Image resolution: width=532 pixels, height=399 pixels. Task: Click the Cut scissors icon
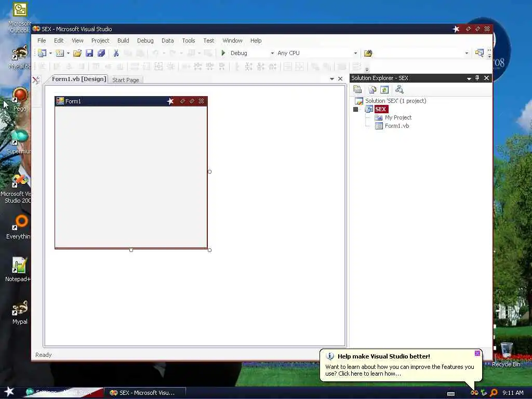pyautogui.click(x=116, y=53)
